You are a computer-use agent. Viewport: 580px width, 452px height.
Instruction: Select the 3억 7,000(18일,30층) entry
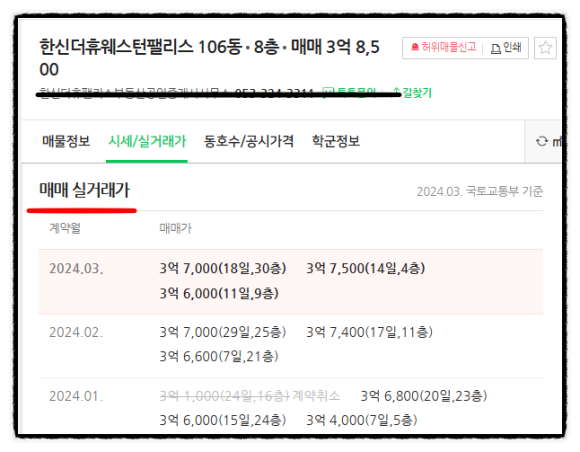pos(223,269)
